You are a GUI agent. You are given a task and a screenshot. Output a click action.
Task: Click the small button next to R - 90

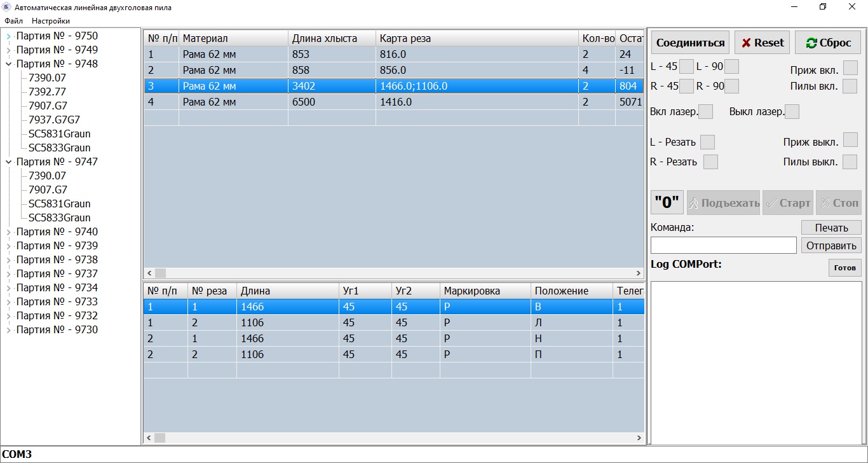(x=731, y=86)
